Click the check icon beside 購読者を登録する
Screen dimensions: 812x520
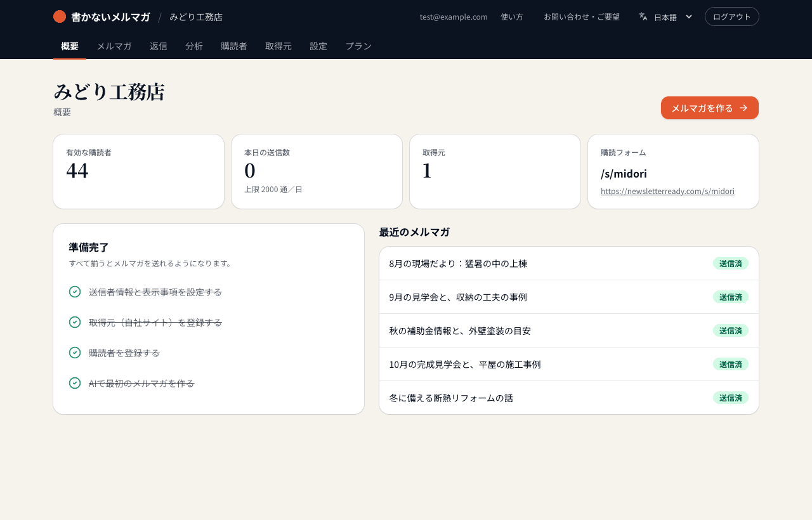[75, 353]
